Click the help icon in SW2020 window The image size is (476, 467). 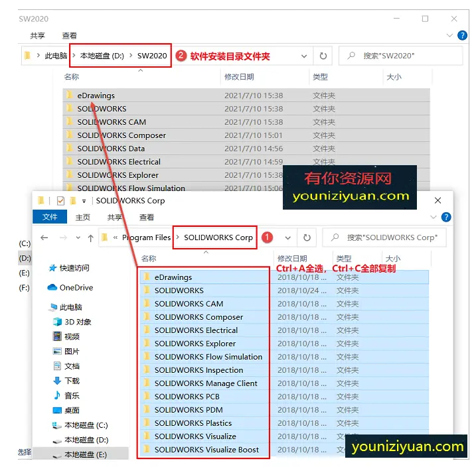click(x=462, y=35)
